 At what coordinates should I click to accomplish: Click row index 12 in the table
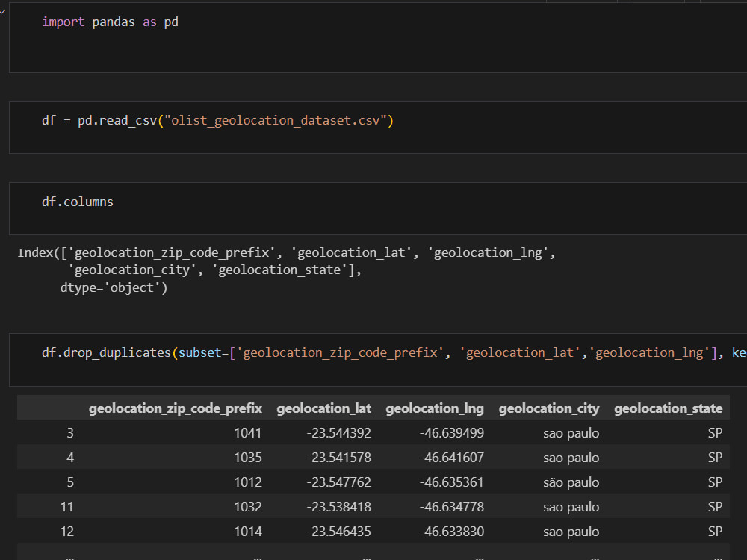(x=67, y=532)
